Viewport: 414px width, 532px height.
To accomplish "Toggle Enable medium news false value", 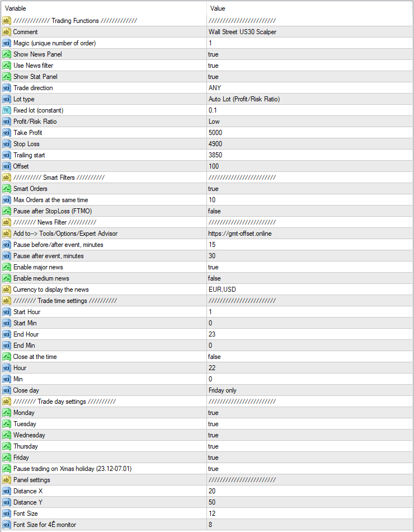I will [x=214, y=278].
